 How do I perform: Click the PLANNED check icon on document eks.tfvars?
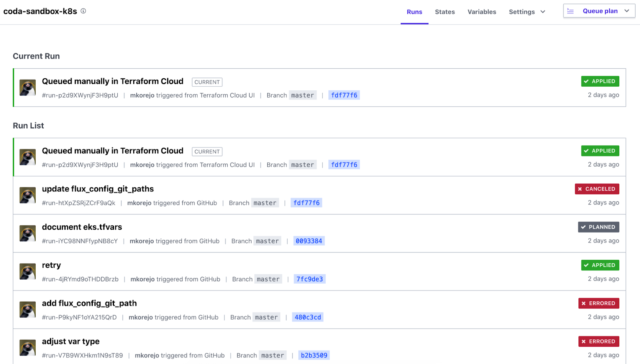[x=582, y=227]
